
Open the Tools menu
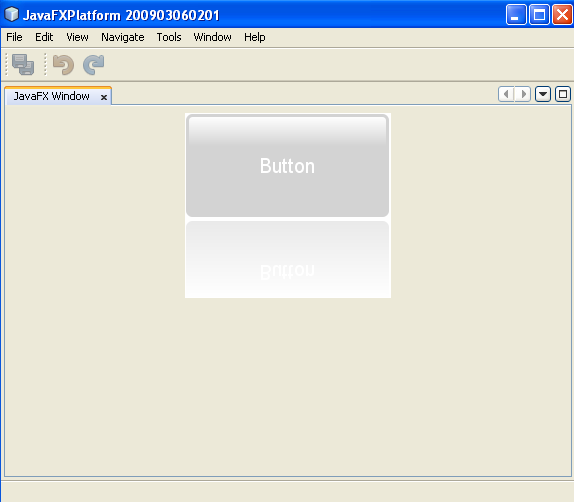click(x=169, y=37)
